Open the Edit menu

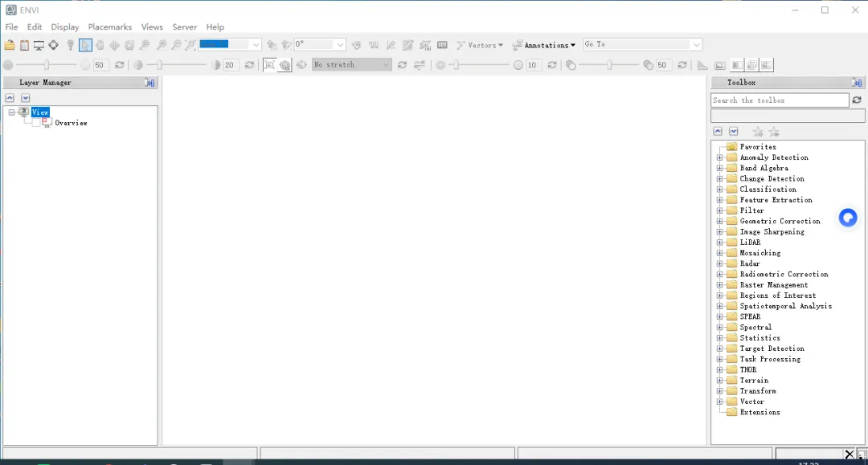(35, 27)
